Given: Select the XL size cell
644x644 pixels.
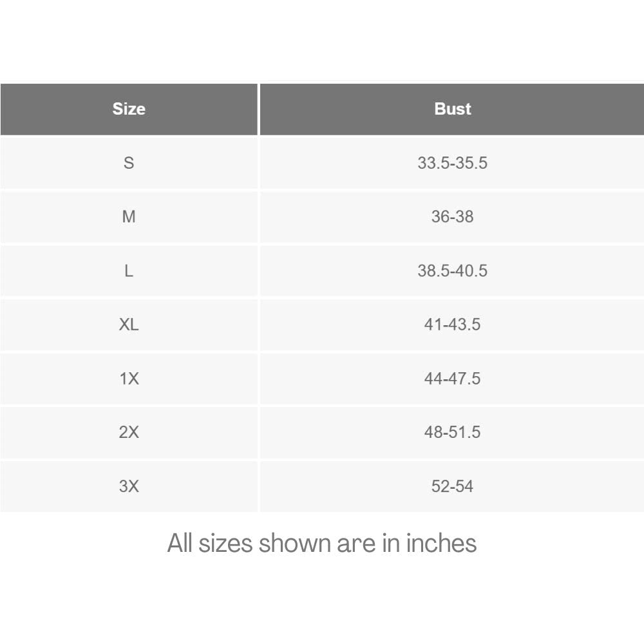Looking at the screenshot, I should pos(129,325).
